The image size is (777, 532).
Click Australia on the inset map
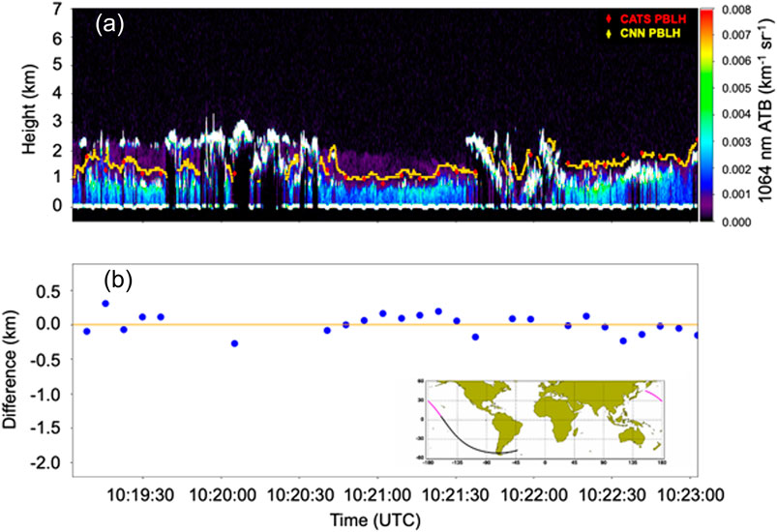click(632, 437)
